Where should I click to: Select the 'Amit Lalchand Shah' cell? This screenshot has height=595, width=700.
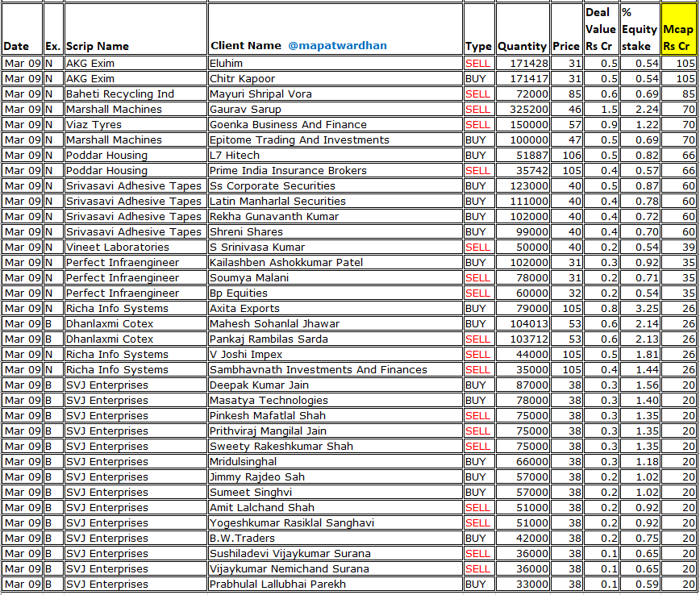tap(335, 507)
